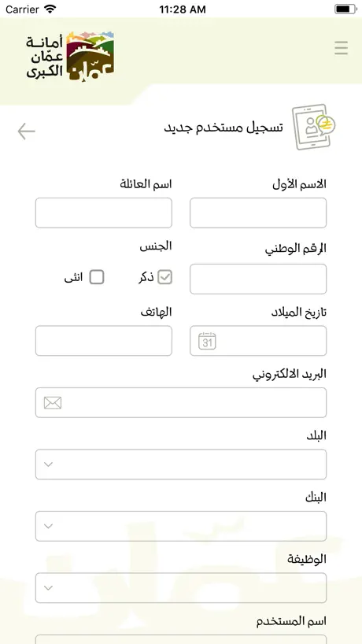The height and width of the screenshot is (644, 362).
Task: Tap the Wi-Fi icon in status bar
Action: tap(50, 9)
